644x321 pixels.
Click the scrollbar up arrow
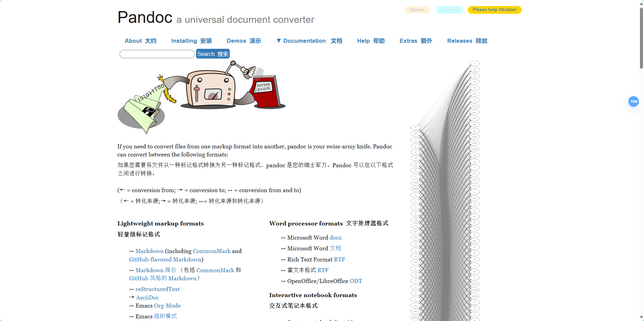(641, 3)
